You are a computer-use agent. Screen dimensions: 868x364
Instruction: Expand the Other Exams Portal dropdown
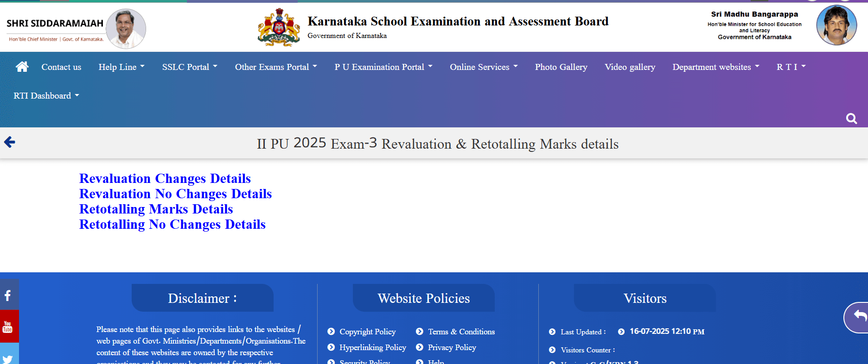click(276, 67)
